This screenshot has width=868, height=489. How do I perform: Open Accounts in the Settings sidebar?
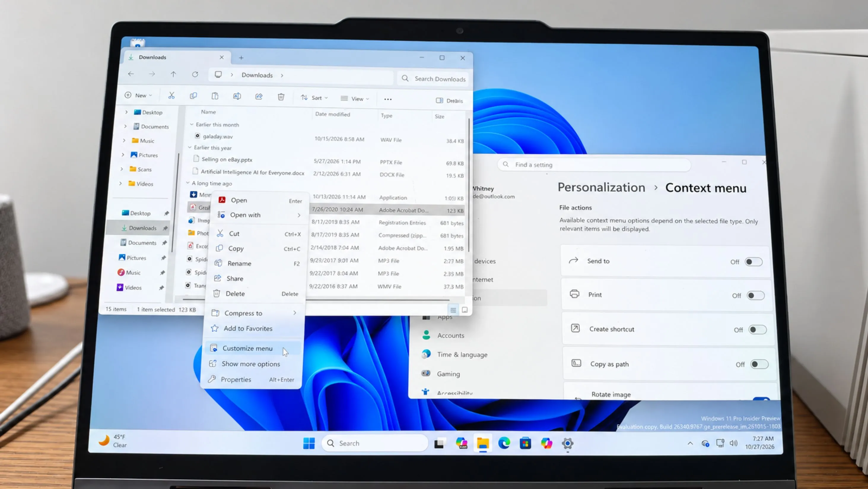[451, 335]
